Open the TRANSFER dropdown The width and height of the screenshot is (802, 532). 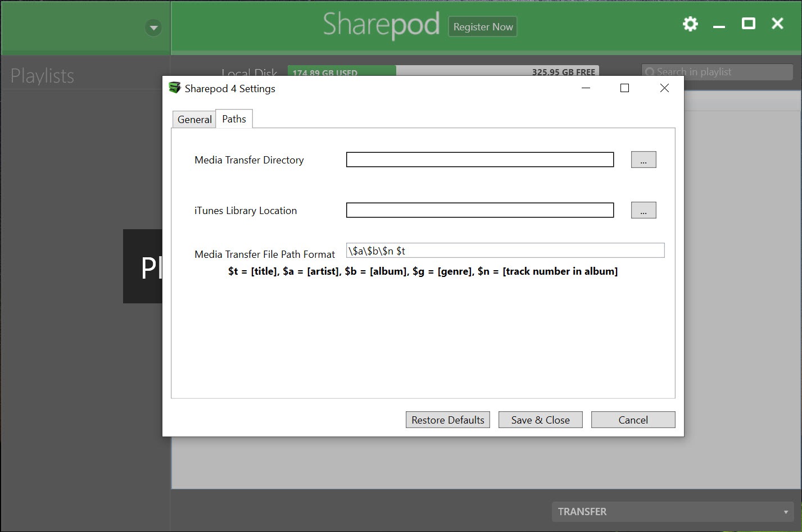673,511
